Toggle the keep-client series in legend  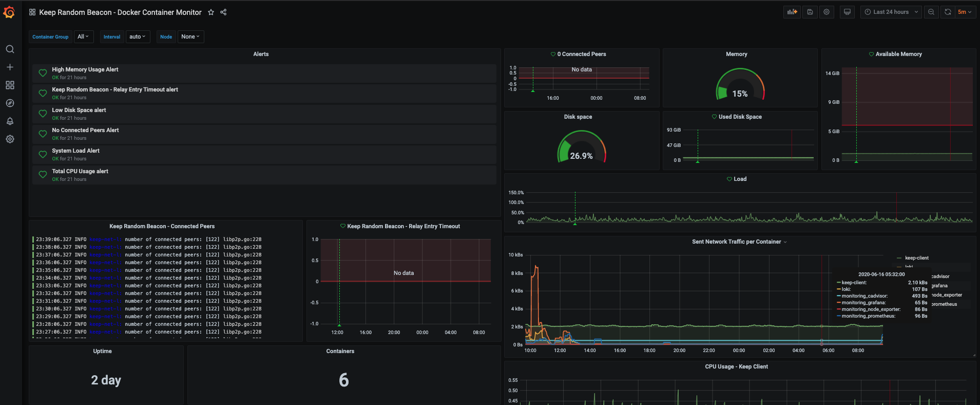coord(917,258)
